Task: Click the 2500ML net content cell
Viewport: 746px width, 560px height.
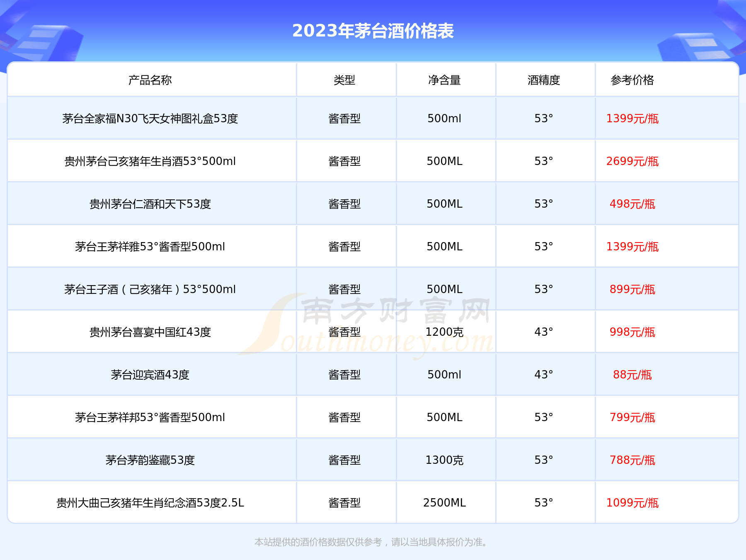Action: tap(444, 503)
